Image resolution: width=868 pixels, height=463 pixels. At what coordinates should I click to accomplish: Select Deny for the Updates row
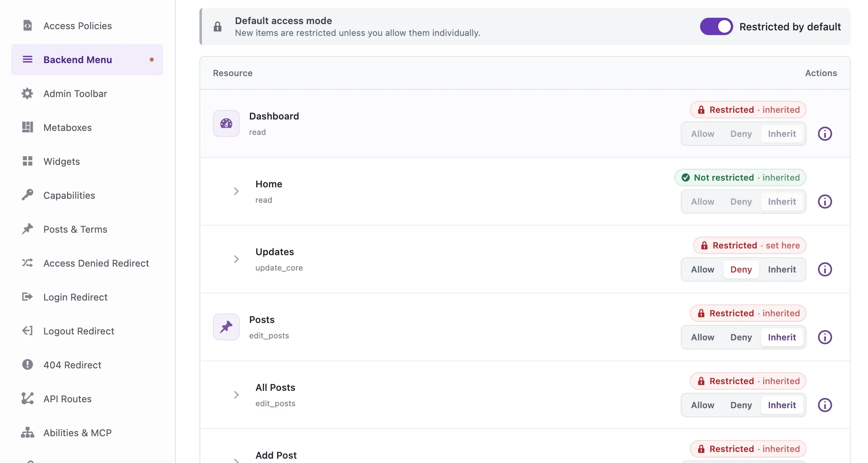coord(741,269)
